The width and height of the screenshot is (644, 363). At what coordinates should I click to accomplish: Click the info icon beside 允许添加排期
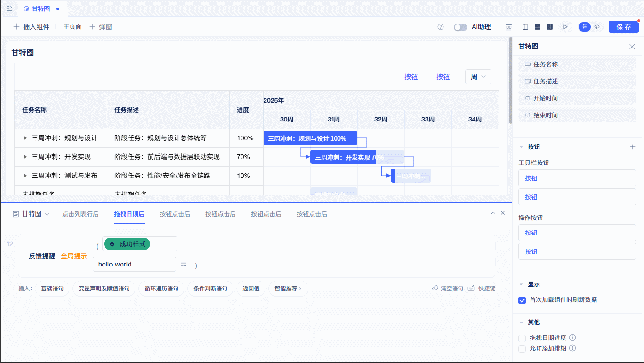(x=572, y=348)
